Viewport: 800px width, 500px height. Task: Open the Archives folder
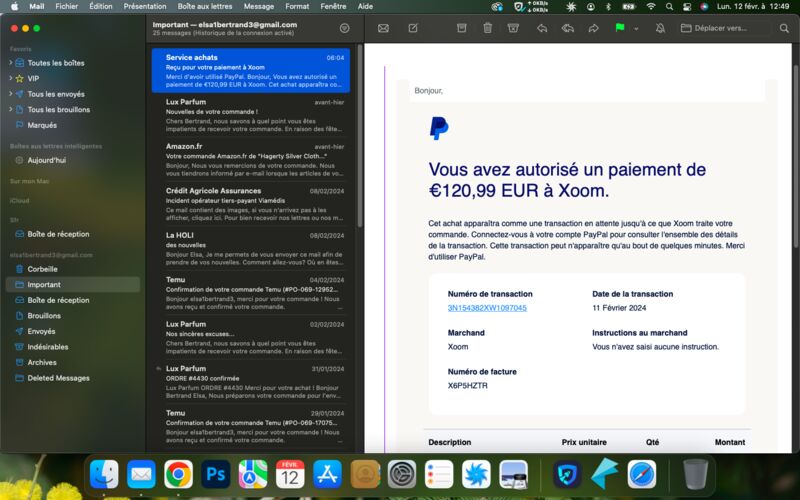click(42, 362)
